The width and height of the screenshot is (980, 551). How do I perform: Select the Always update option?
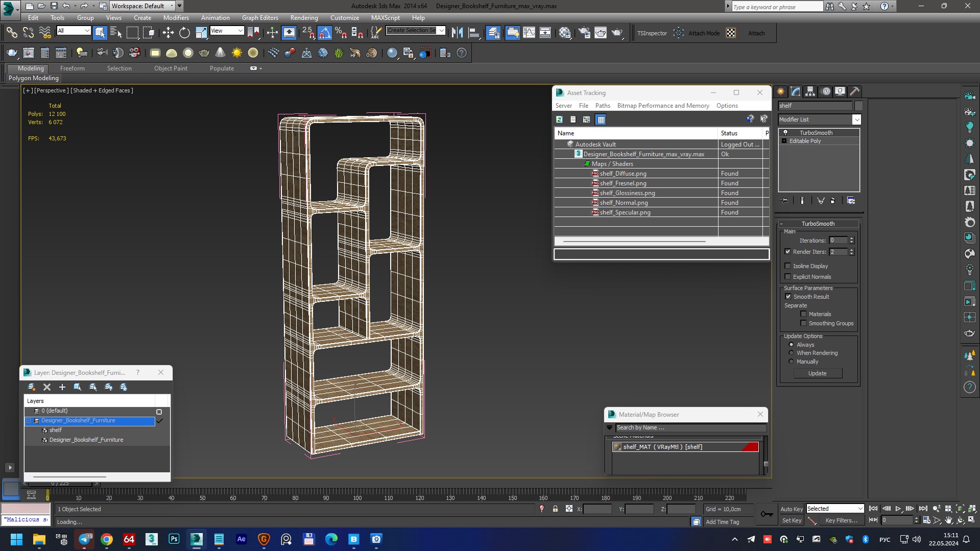click(792, 345)
